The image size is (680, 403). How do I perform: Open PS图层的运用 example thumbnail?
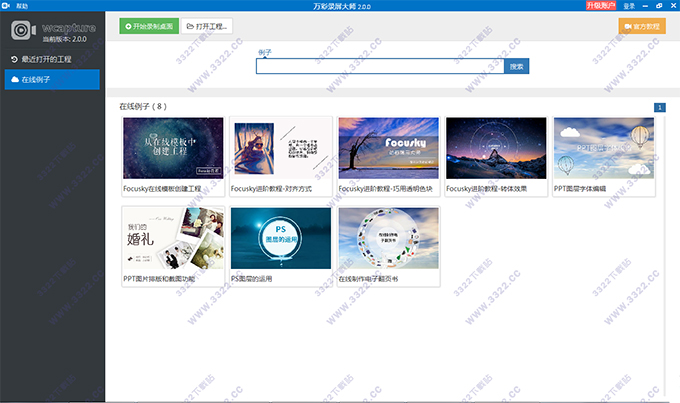click(x=281, y=238)
